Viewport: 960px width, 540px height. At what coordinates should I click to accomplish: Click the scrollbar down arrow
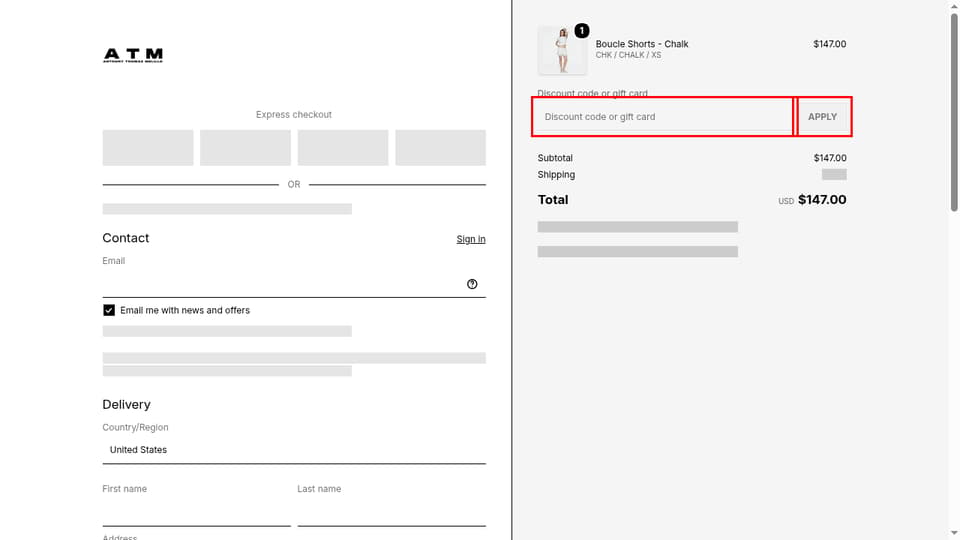(954, 534)
